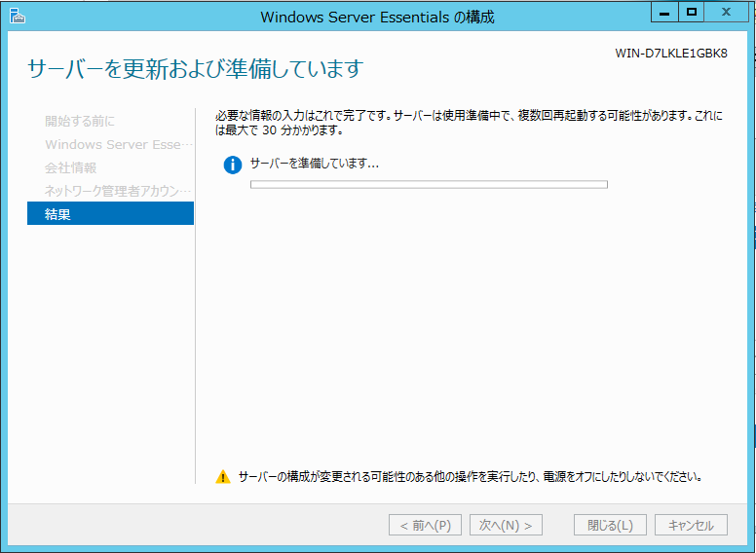756x553 pixels.
Task: Open the 会社情報 step
Action: pos(71,167)
